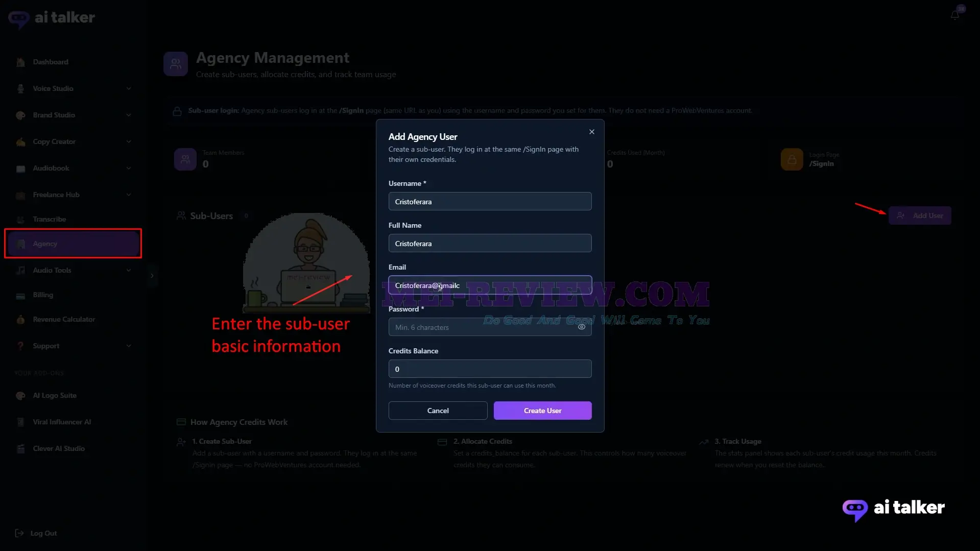Click the Clever AI Studio icon
Viewport: 980px width, 551px height.
coord(20,448)
